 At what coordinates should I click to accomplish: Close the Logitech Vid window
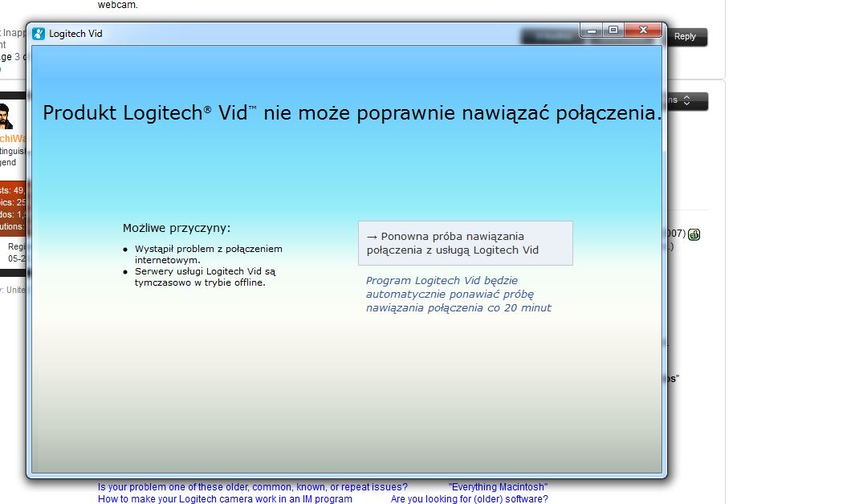click(x=643, y=30)
